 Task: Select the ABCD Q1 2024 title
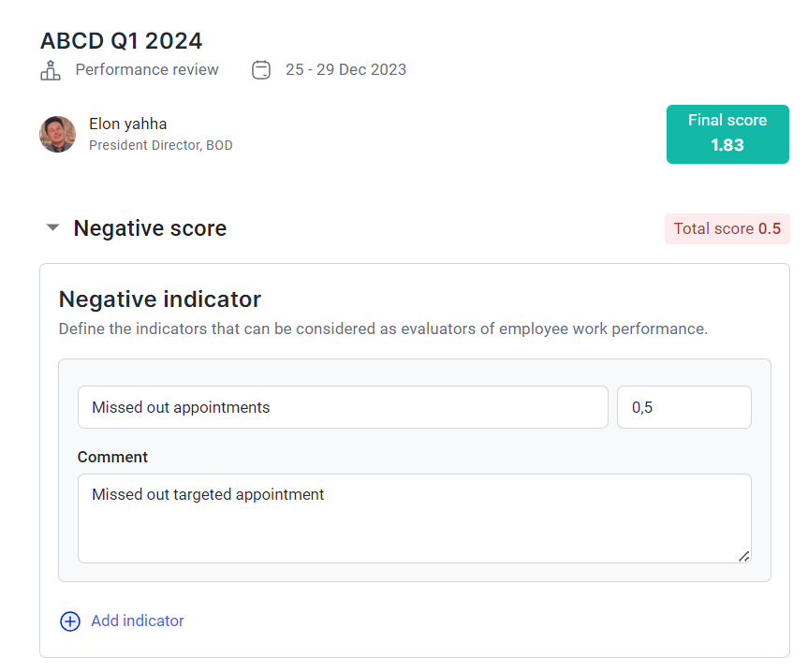pos(121,40)
